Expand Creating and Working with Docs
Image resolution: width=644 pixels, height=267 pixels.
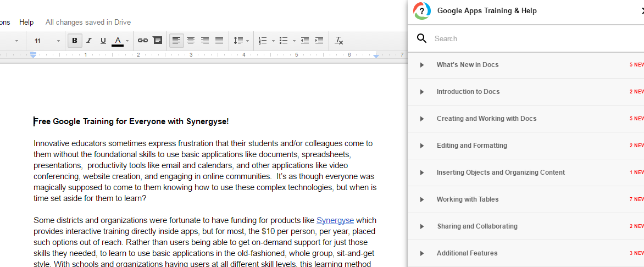click(x=526, y=119)
